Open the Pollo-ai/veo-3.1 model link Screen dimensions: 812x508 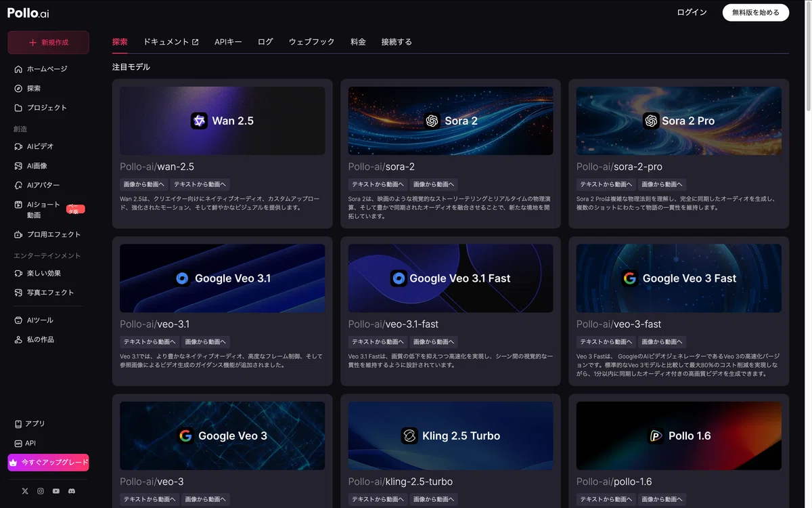click(155, 324)
